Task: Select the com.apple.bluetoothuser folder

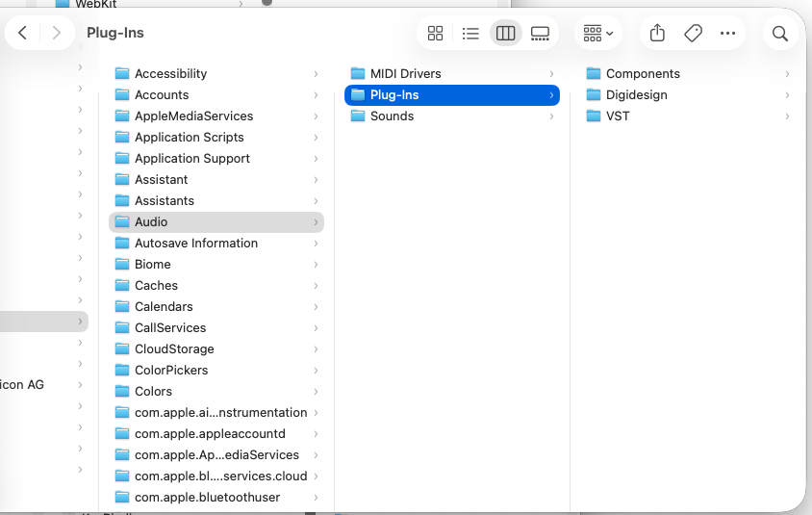Action: (x=216, y=498)
